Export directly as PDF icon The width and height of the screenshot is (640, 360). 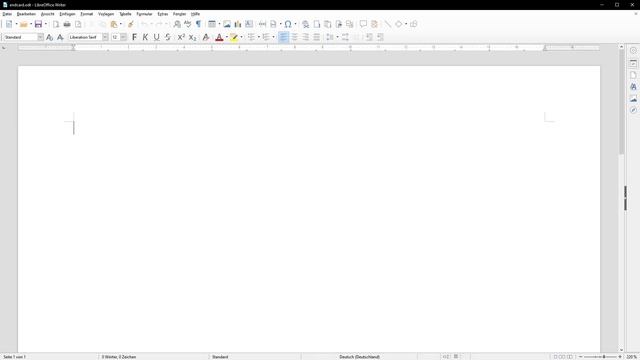56,24
